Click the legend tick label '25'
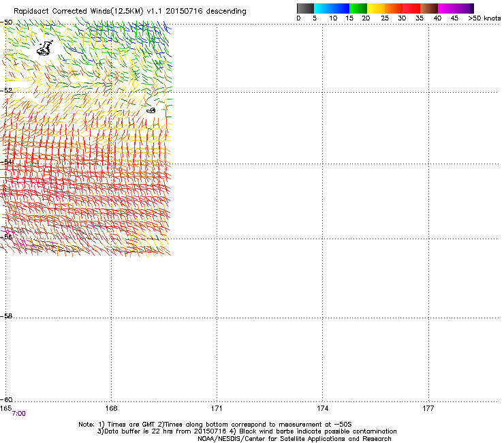Screen dimensions: 504x443 tap(385, 18)
